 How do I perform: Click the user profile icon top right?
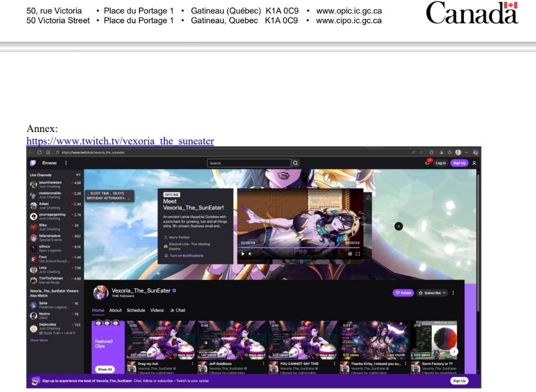coord(474,163)
